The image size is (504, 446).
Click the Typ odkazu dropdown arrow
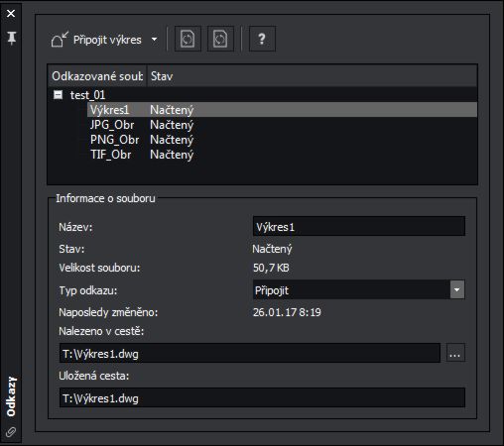(457, 289)
